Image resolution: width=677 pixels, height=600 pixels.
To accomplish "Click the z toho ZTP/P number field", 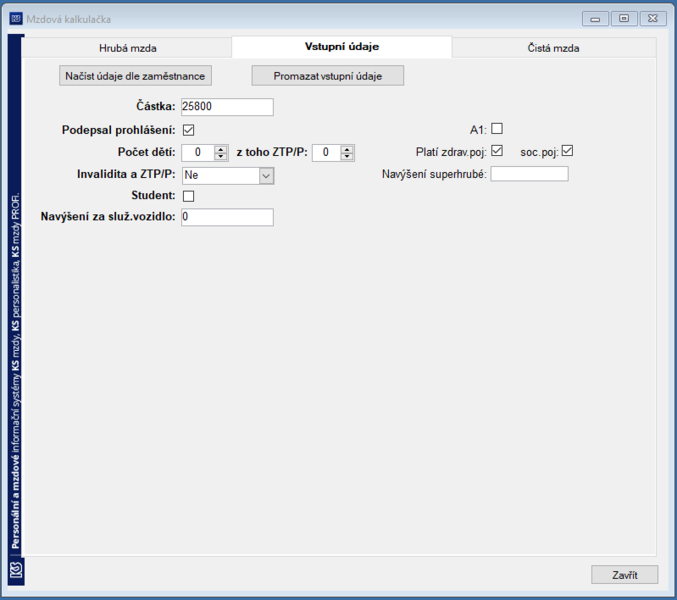I will pyautogui.click(x=326, y=152).
